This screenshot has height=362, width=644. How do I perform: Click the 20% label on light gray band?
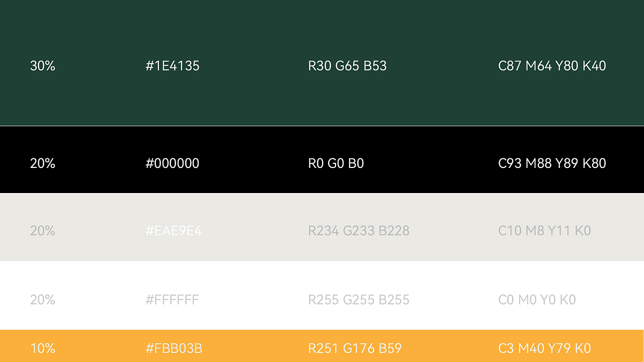click(43, 231)
